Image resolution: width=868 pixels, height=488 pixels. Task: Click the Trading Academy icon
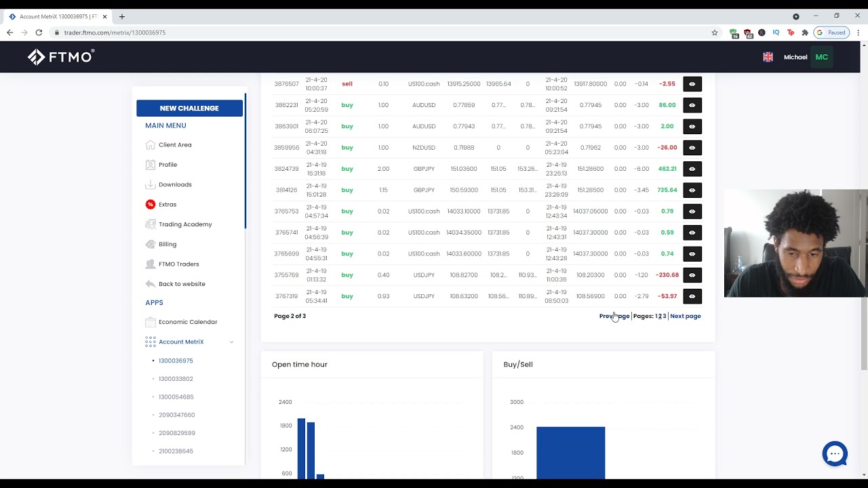pyautogui.click(x=151, y=224)
